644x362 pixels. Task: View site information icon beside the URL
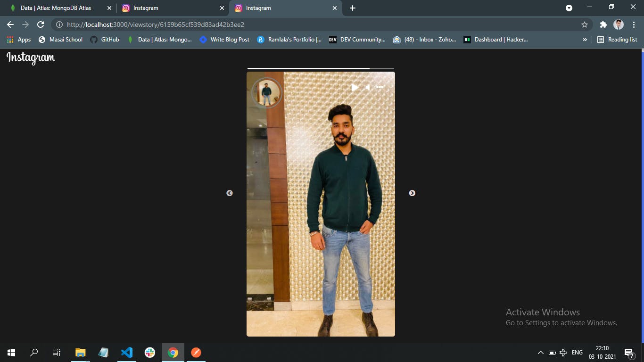click(59, 25)
